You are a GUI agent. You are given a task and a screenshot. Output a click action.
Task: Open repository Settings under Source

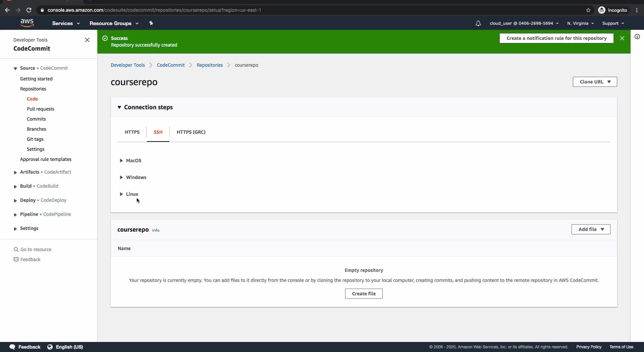pyautogui.click(x=36, y=149)
